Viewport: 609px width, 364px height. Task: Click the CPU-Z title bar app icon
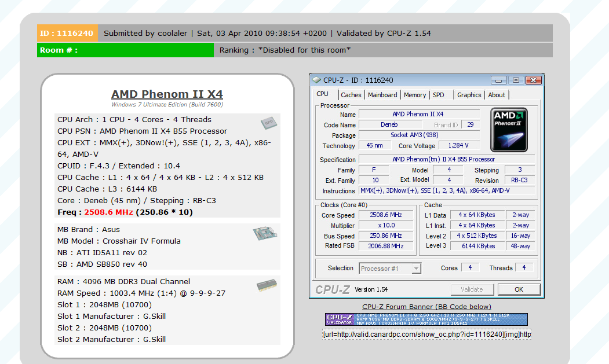pyautogui.click(x=316, y=80)
